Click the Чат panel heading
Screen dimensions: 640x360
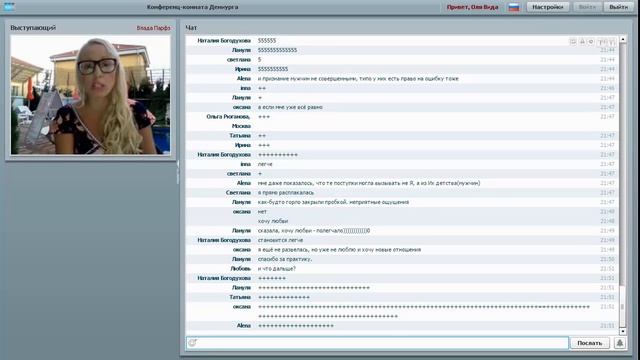[x=191, y=28]
